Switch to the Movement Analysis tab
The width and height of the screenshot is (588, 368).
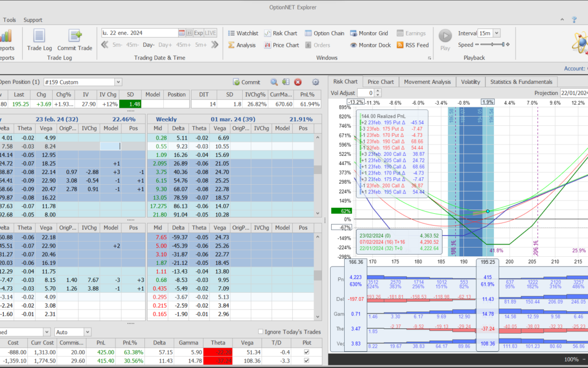[x=427, y=82]
